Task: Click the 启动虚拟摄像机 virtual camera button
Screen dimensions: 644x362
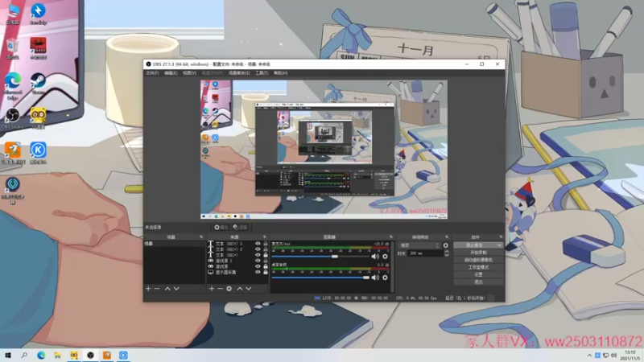Action: pos(478,260)
